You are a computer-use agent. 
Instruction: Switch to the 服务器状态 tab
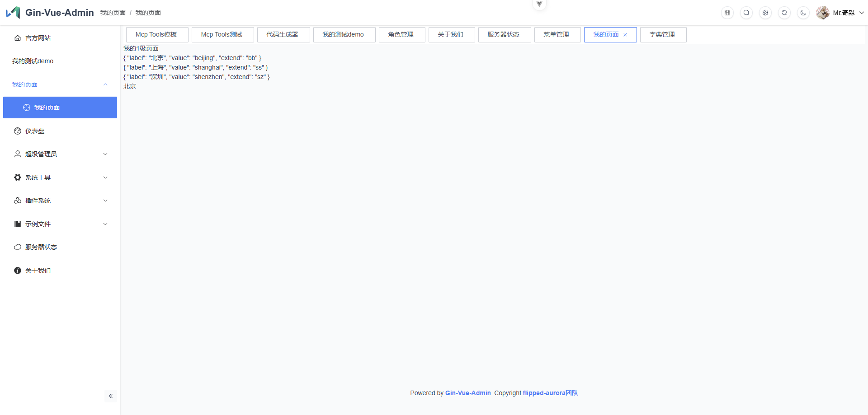[505, 35]
